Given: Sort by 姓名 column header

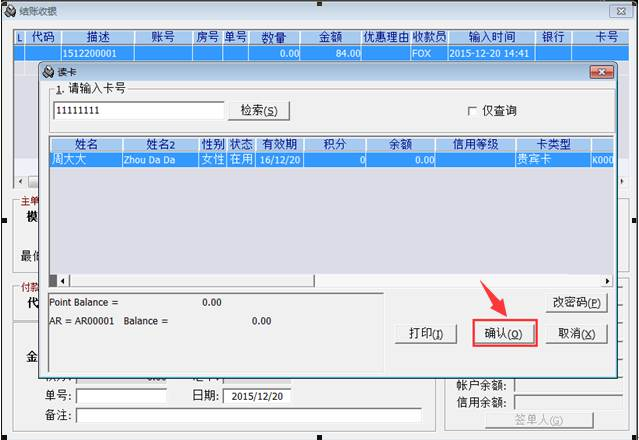Looking at the screenshot, I should [x=86, y=145].
